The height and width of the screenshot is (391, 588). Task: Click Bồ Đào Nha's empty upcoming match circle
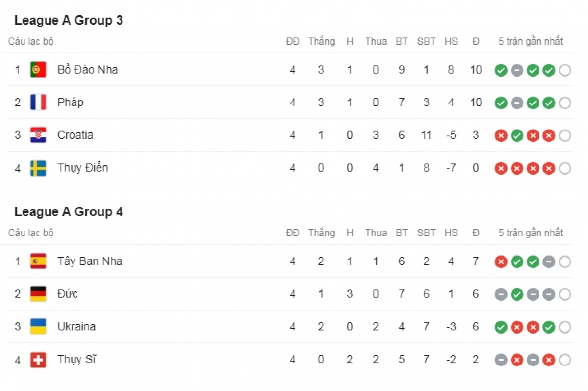564,71
